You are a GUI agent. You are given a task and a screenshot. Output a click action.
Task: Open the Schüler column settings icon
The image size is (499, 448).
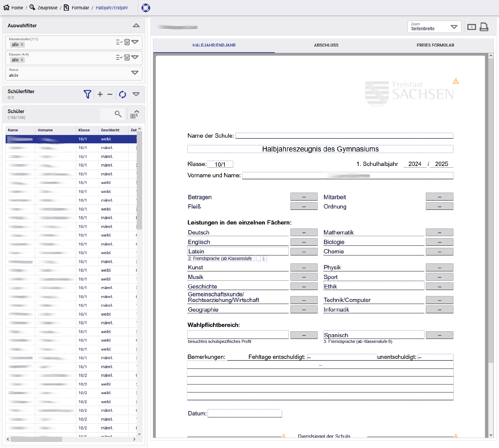pos(134,114)
